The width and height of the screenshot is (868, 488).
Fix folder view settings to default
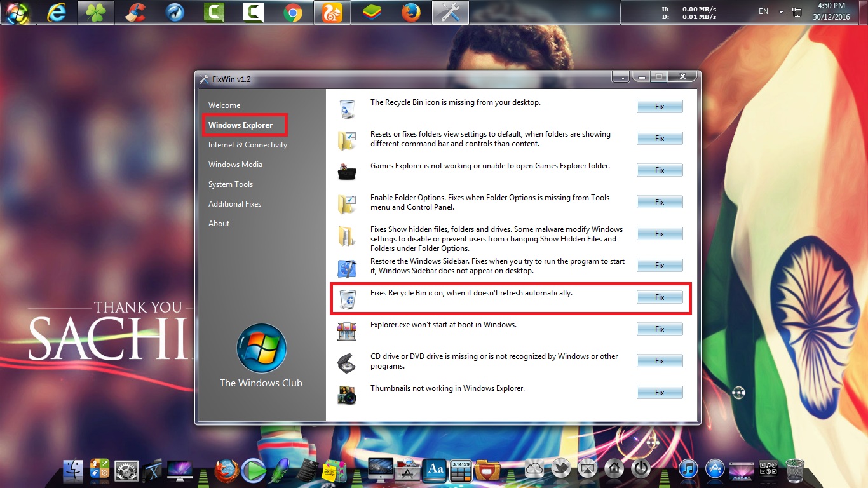[x=660, y=139]
